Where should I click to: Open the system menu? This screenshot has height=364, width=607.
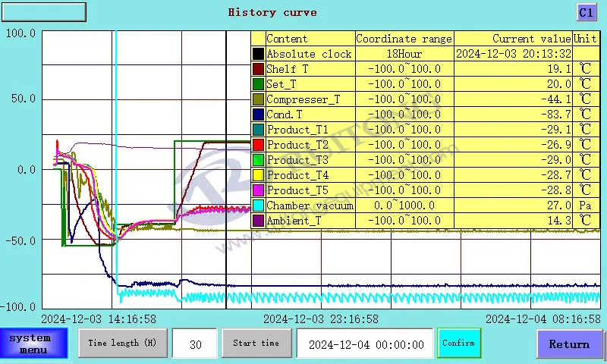coord(34,344)
